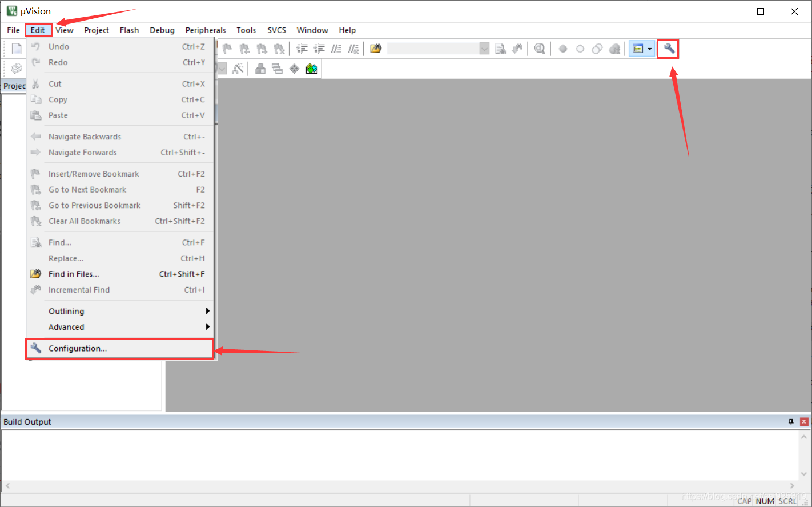Click the Target Options magic wand icon
The height and width of the screenshot is (507, 812).
[238, 69]
